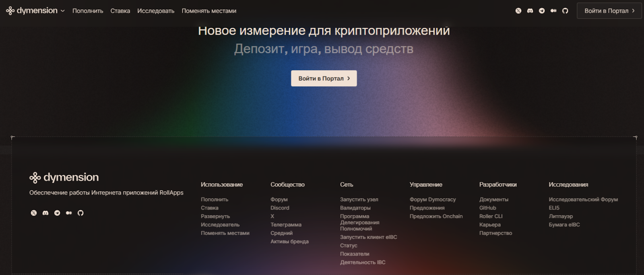Image resolution: width=644 pixels, height=275 pixels.
Task: Open Поменять местами in top navigation
Action: click(x=209, y=11)
